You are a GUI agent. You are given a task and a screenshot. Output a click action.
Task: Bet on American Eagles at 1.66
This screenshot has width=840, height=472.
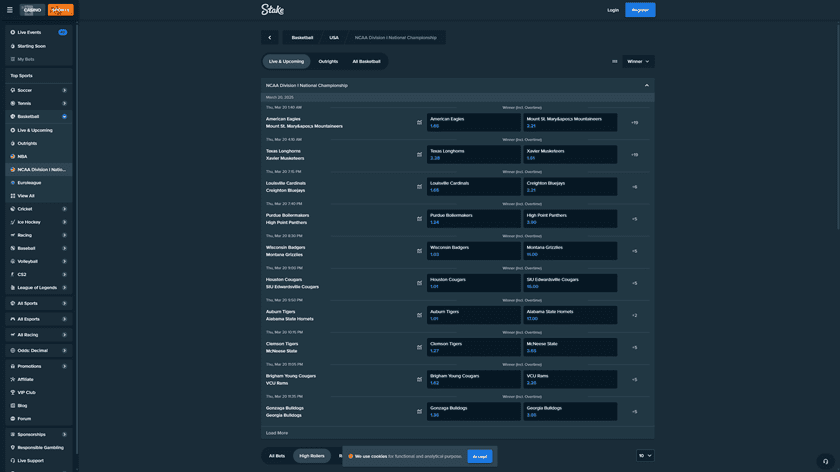pyautogui.click(x=474, y=123)
